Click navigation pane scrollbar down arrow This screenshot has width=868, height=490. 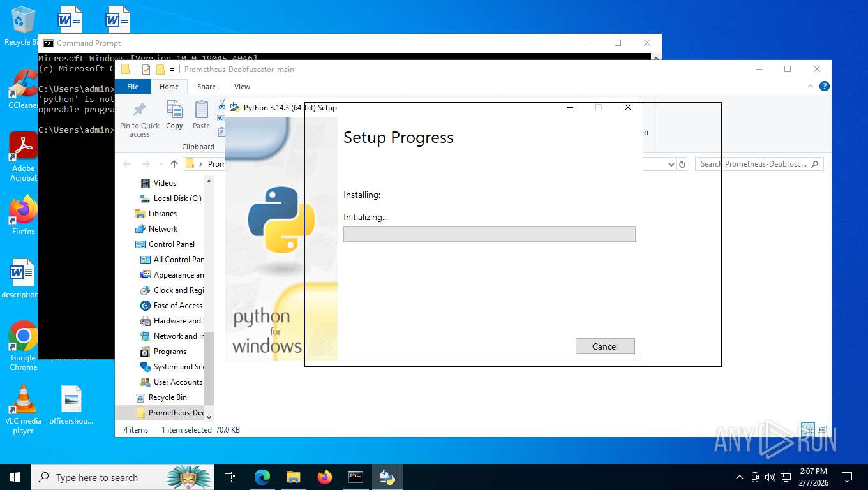pos(209,417)
